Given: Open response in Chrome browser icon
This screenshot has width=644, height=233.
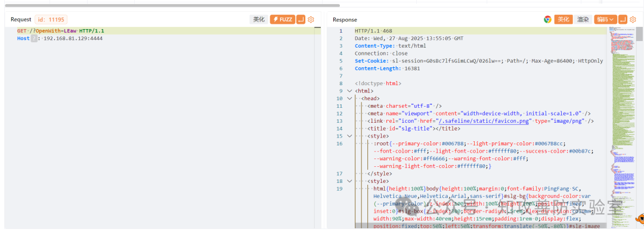Looking at the screenshot, I should tap(547, 19).
